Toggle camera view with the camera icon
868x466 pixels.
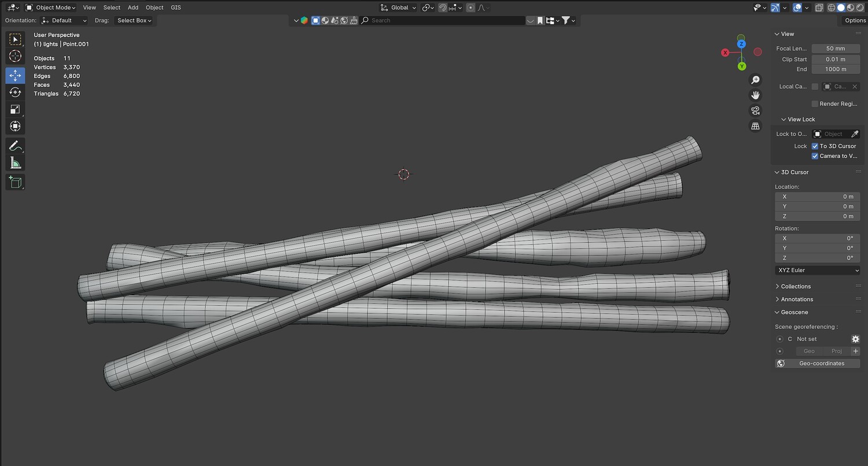(755, 110)
